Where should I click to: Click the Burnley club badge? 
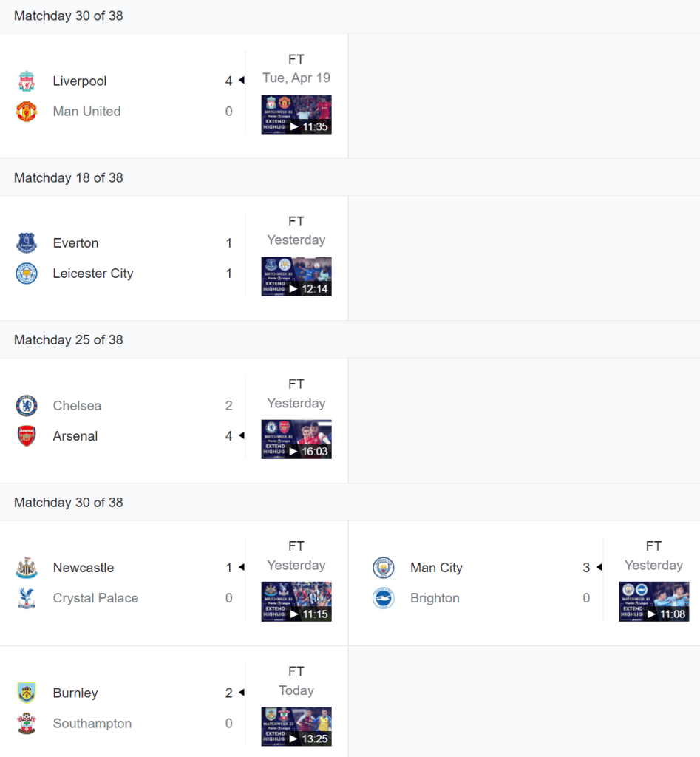coord(27,693)
